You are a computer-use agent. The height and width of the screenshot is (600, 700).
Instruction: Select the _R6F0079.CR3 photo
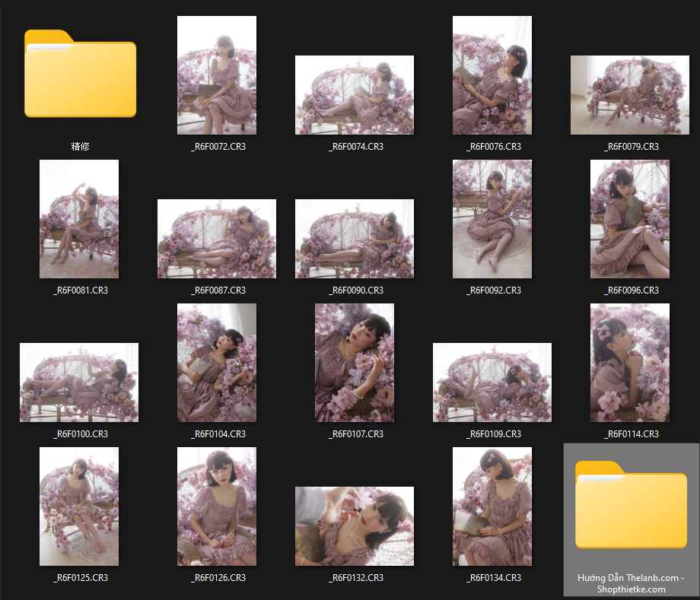pos(630,95)
